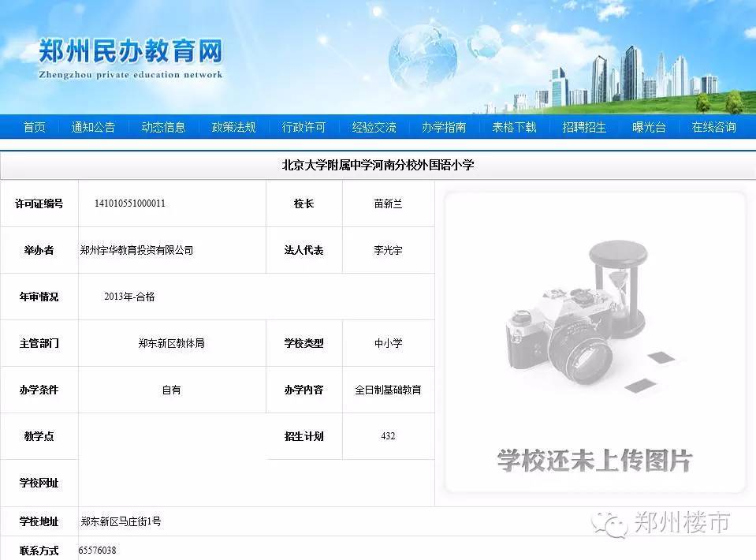Open the 曝光台 section
Screen dimensions: 756x560
tap(649, 127)
